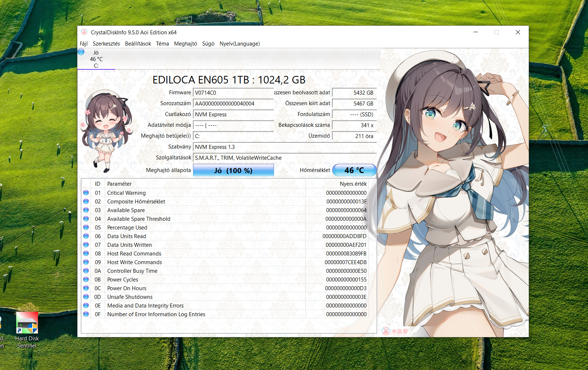588x370 pixels.
Task: Click the Meghajtó betűjele field showing C:
Action: (x=233, y=136)
